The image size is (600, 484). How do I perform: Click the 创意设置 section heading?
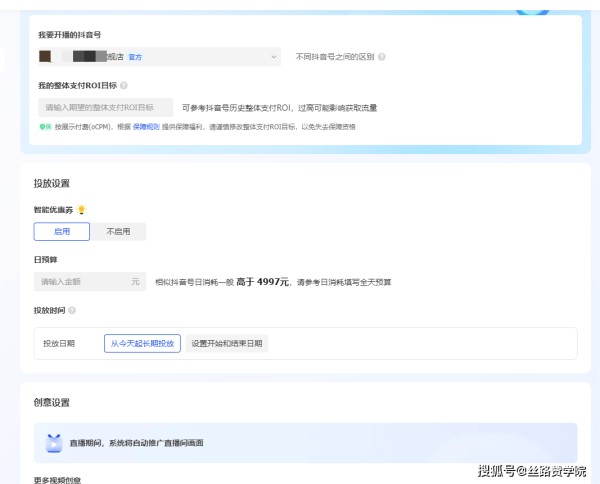point(52,403)
